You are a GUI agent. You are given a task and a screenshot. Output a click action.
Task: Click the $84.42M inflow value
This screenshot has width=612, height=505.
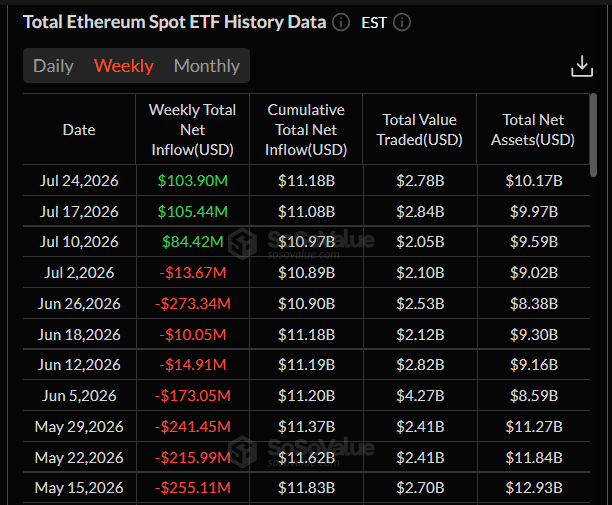coord(192,242)
